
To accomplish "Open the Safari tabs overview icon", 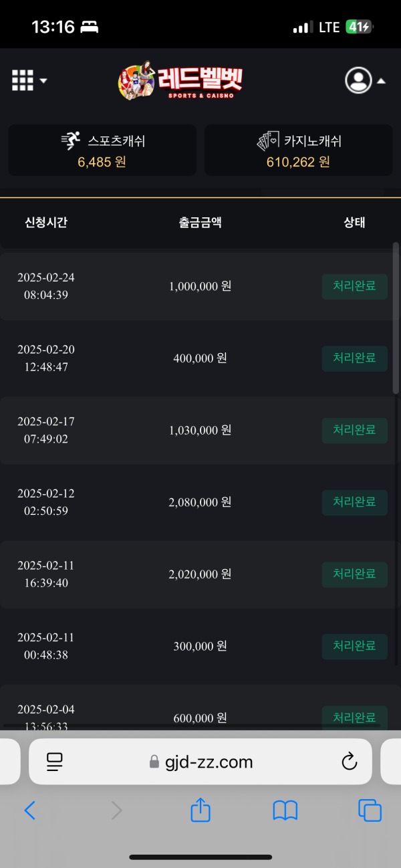I will pyautogui.click(x=370, y=810).
